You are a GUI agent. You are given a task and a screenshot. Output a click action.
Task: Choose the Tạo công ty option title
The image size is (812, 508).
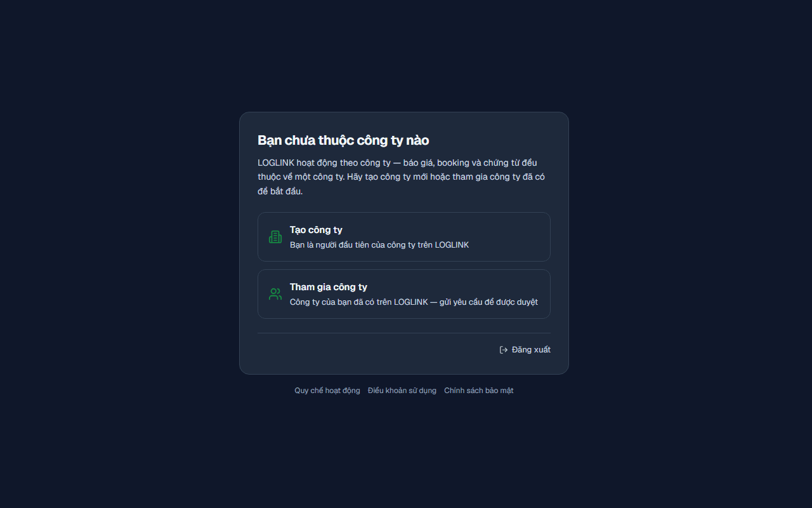pos(316,230)
